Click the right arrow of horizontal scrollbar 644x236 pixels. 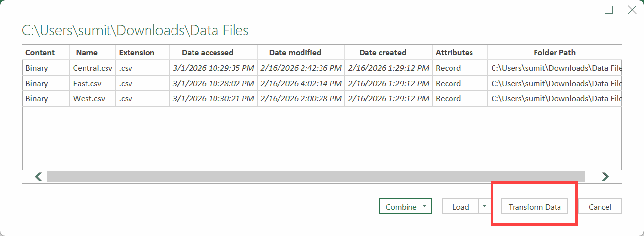pos(605,176)
